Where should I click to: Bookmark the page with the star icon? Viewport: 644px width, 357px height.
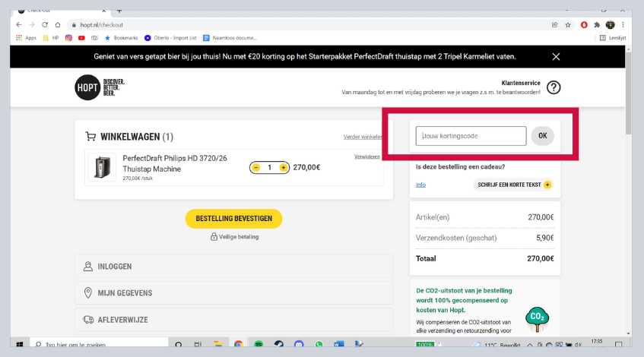(x=568, y=24)
